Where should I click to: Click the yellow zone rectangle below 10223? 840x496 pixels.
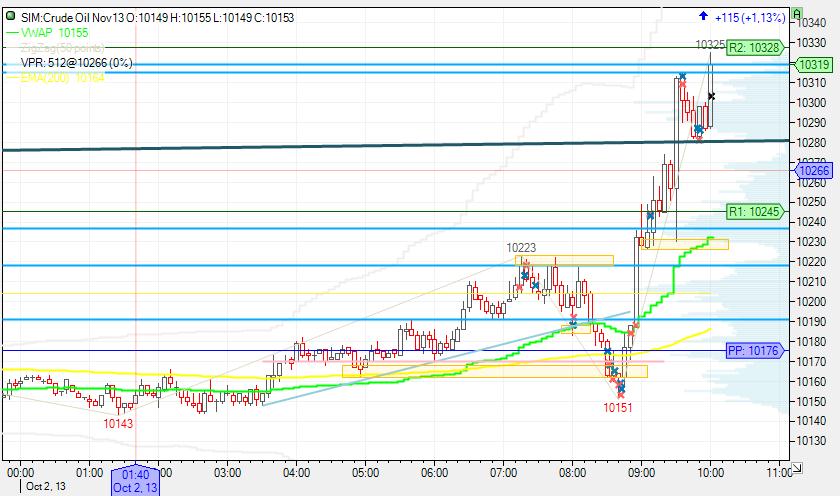pyautogui.click(x=564, y=260)
